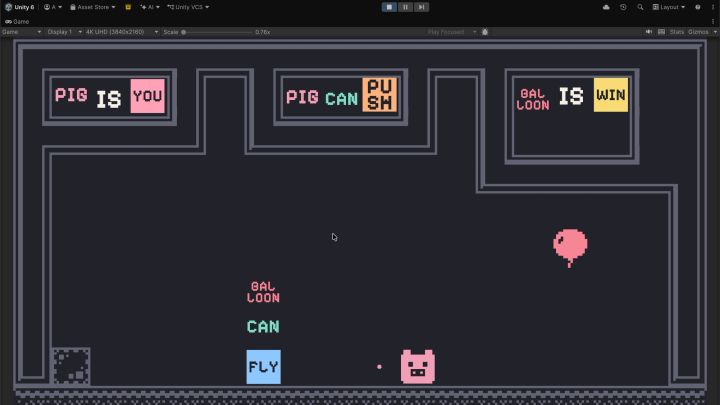The image size is (720, 405).
Task: Open the Game view type dropdown
Action: tap(22, 32)
